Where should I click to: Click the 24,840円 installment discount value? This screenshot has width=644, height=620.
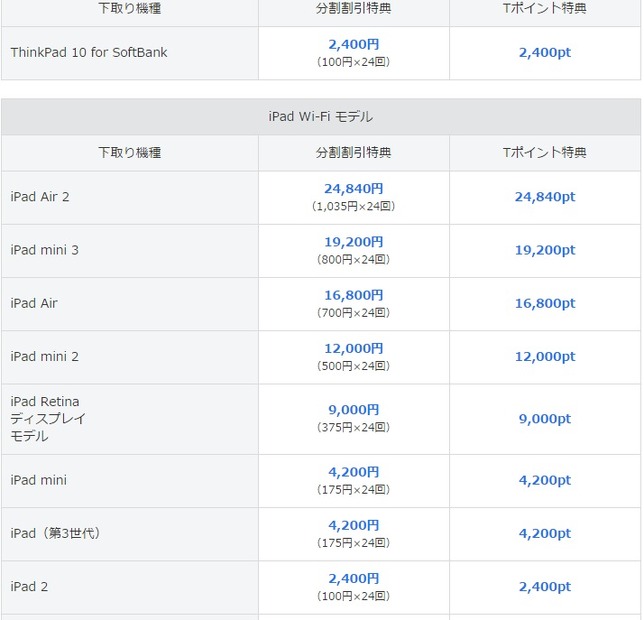click(x=354, y=188)
